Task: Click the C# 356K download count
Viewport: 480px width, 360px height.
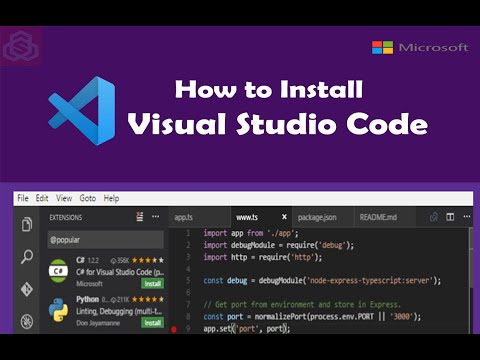Action: [120, 260]
